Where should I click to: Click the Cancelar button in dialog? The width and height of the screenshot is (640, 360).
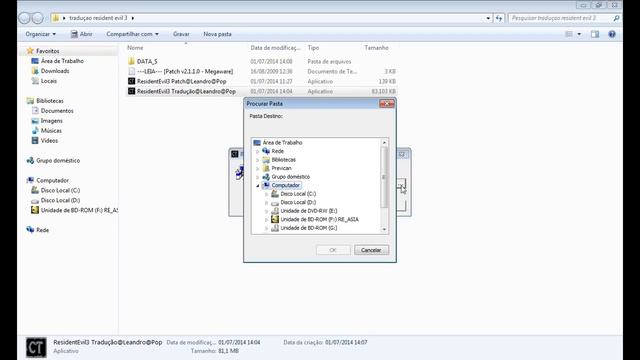[371, 250]
